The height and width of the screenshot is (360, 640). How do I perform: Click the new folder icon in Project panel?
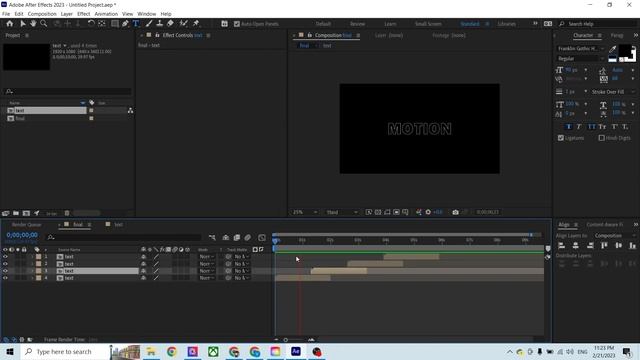click(16, 213)
